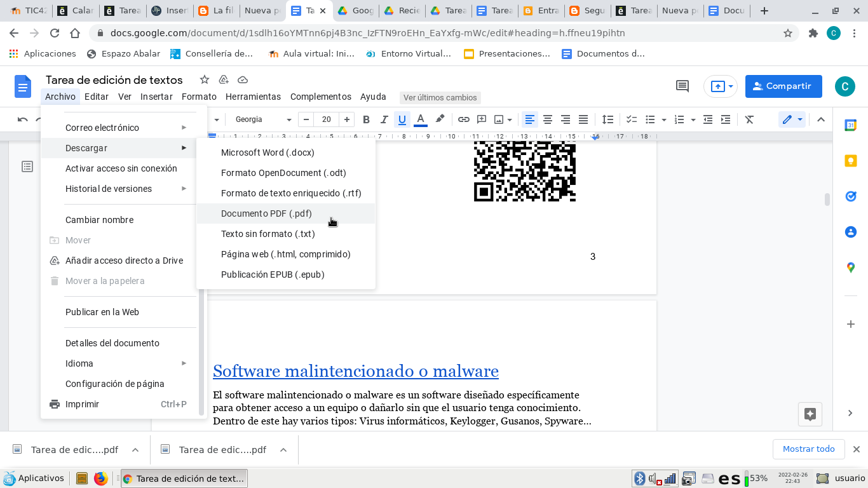Viewport: 868px width, 488px height.
Task: Choose Microsoft Word (.docx) download option
Action: (x=286, y=152)
